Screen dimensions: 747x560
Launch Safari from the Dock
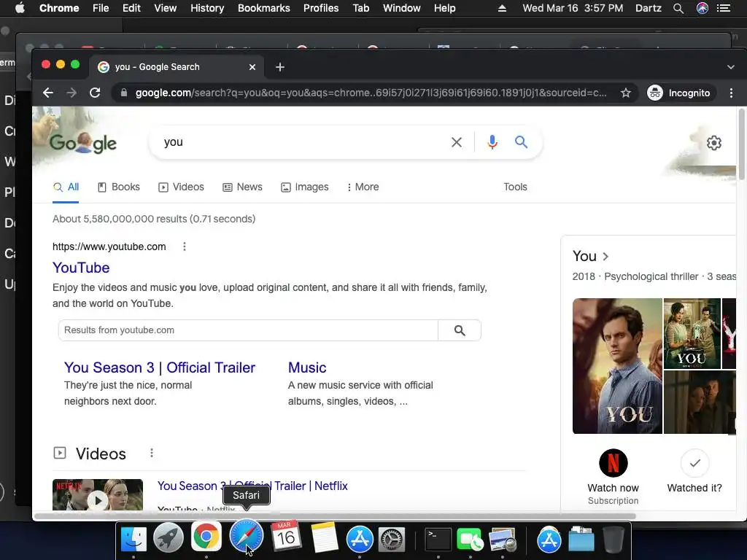[247, 537]
